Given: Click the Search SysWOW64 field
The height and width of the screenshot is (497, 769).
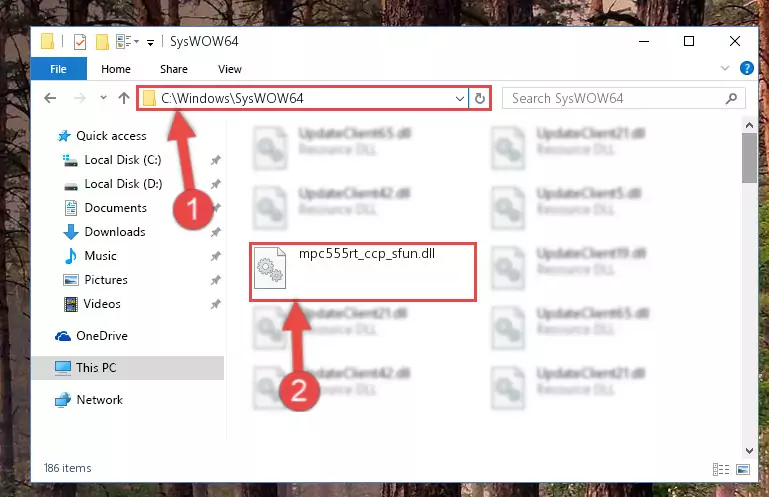Looking at the screenshot, I should coord(624,99).
